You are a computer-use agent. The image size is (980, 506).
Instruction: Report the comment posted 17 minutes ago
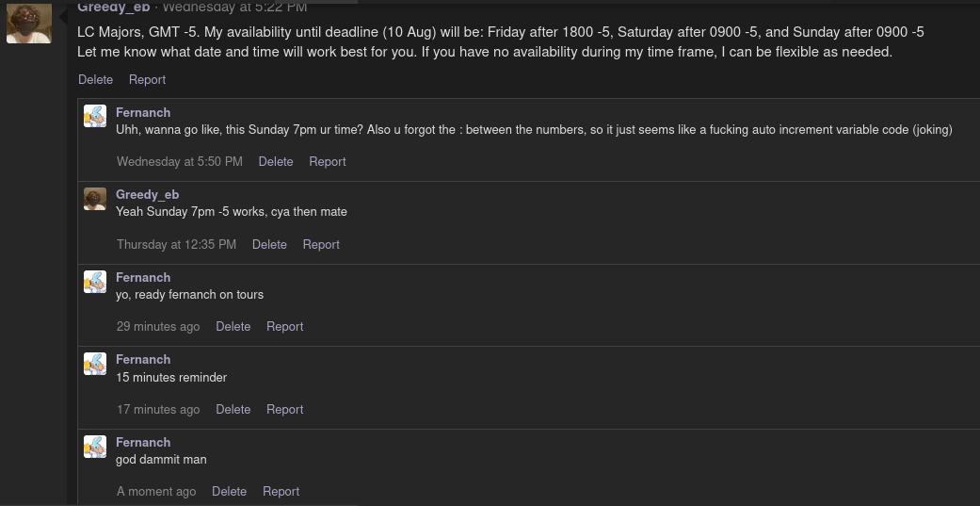284,409
